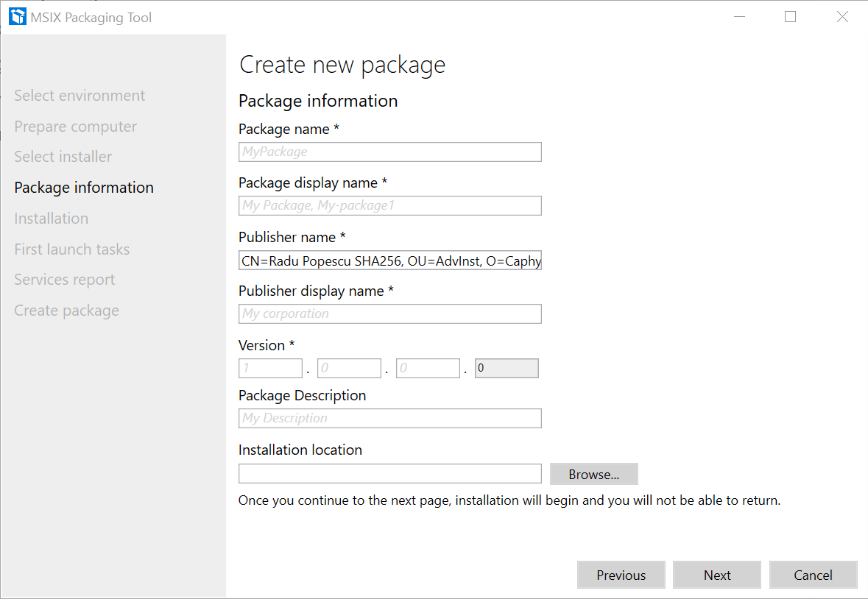Image resolution: width=868 pixels, height=599 pixels.
Task: Click the 'Once you continue to the next page' notice
Action: [509, 500]
